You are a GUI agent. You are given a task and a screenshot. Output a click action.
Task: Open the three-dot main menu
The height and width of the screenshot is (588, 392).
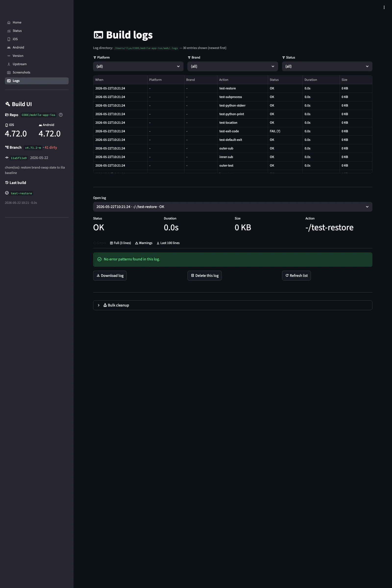[384, 8]
